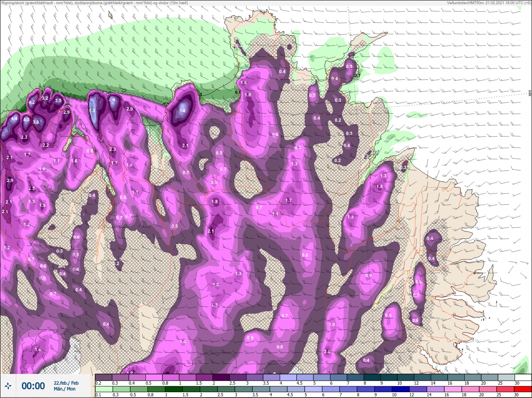Image resolution: width=532 pixels, height=398 pixels.
Task: Select the bright red swatch at end of bottom legend row
Action: (x=522, y=389)
